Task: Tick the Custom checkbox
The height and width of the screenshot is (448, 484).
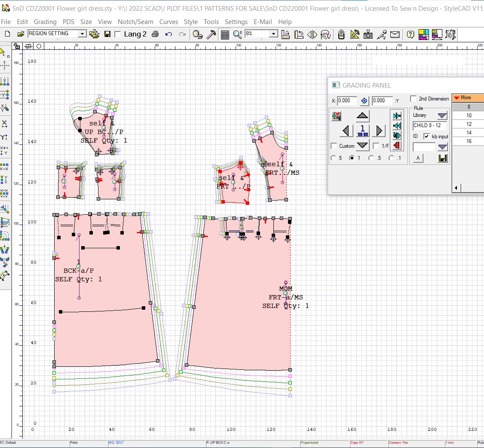Action: [334, 146]
